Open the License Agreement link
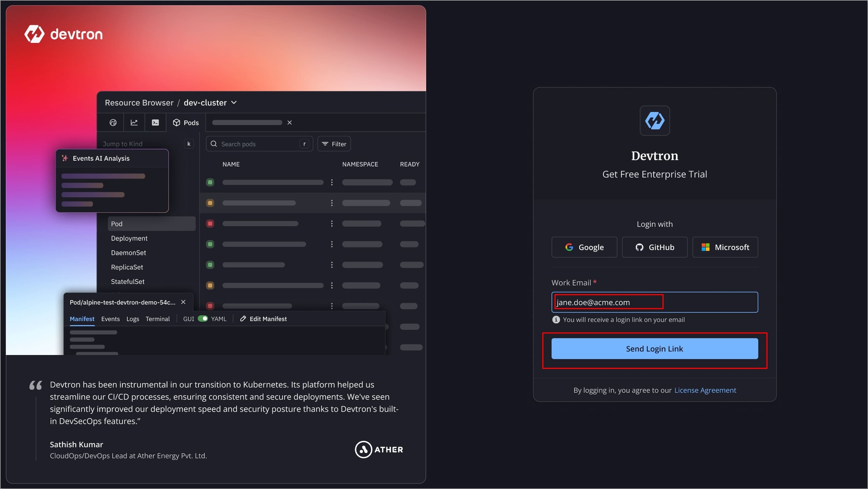The height and width of the screenshot is (489, 868). pos(705,390)
